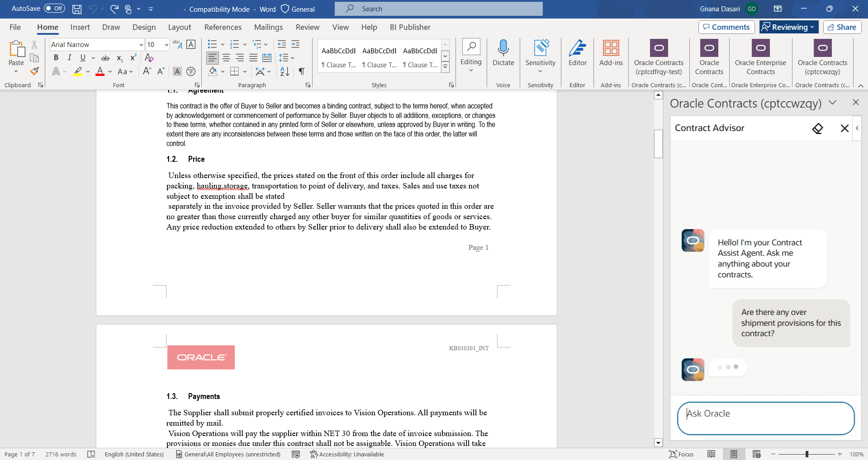
Task: Toggle Show/Hide paragraph marks
Action: point(302,71)
